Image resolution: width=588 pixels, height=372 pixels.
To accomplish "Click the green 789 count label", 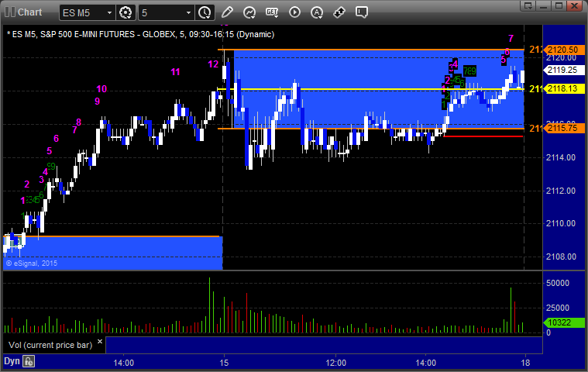I will click(469, 71).
